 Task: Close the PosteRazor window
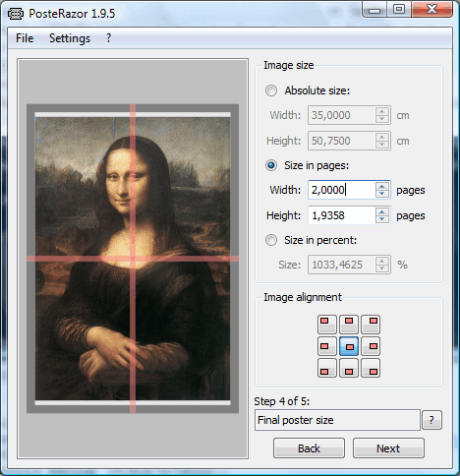(x=431, y=9)
